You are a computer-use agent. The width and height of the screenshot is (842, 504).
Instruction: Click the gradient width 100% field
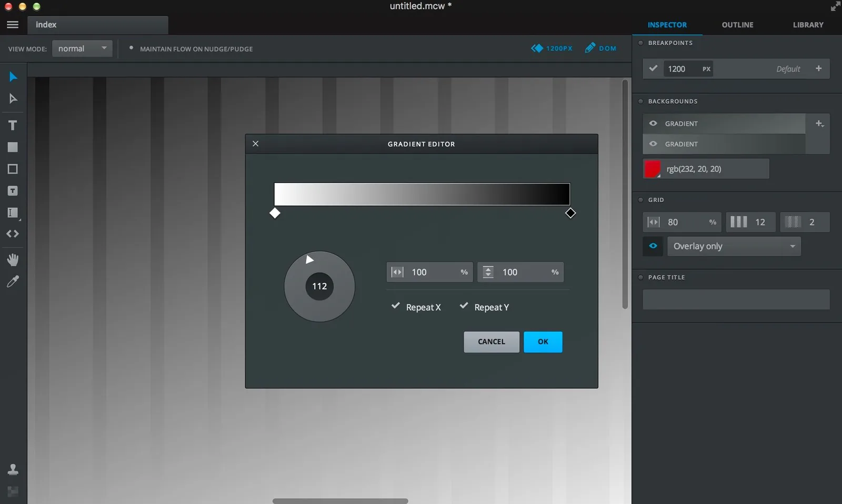(x=429, y=272)
